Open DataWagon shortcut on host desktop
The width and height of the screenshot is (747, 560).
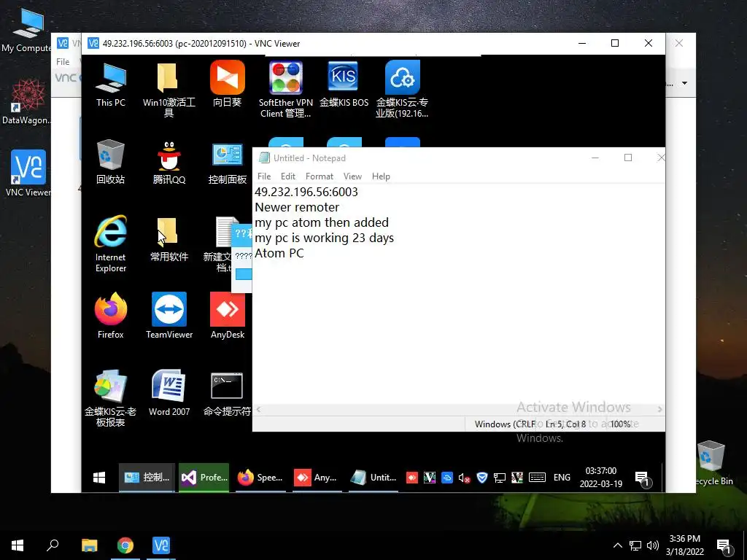pos(27,102)
